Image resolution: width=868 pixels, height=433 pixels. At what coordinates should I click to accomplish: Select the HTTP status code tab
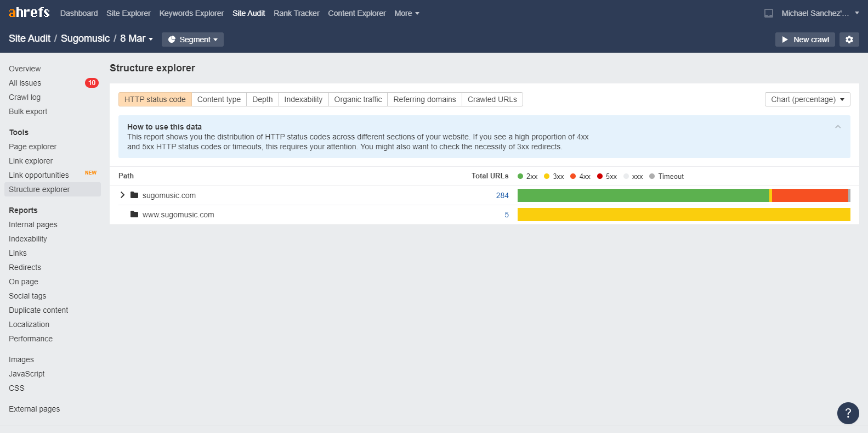click(x=155, y=99)
